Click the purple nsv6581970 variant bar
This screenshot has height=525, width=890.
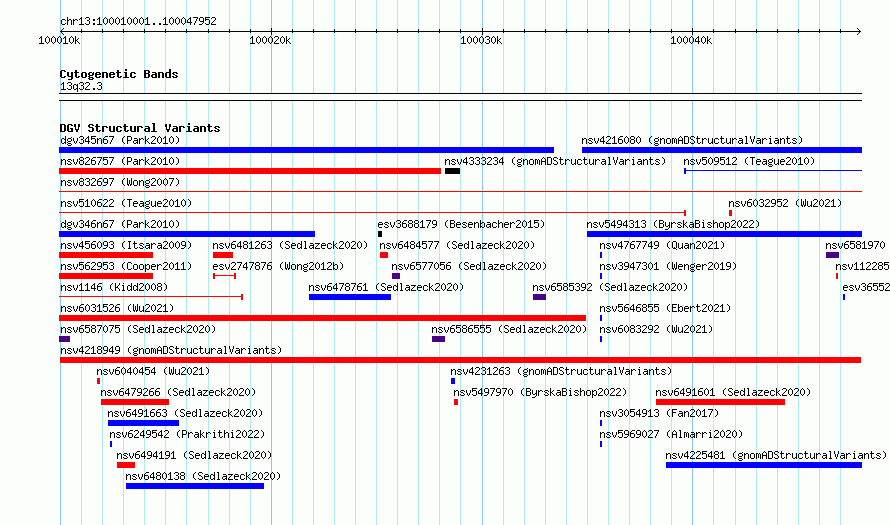click(833, 255)
